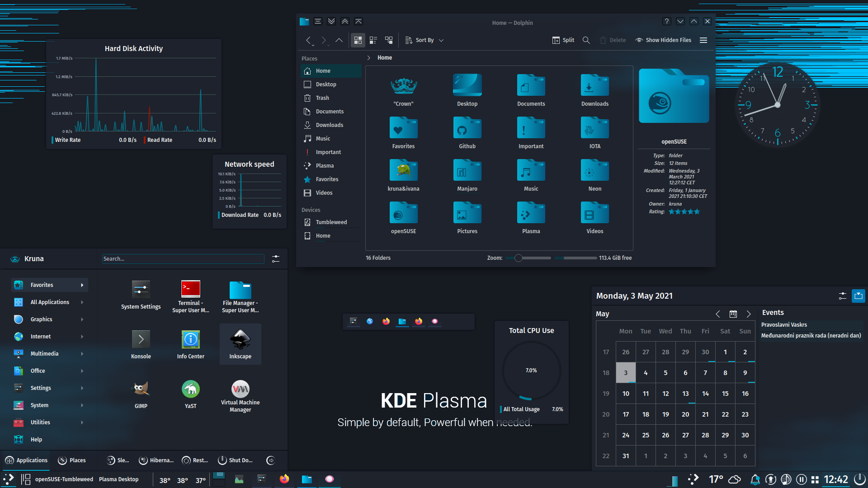Click the free space bar in Dolphin
868x488 pixels.
(576, 258)
